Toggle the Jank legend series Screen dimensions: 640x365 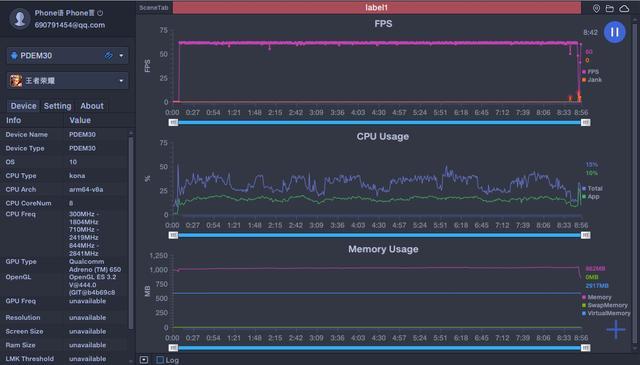click(591, 80)
